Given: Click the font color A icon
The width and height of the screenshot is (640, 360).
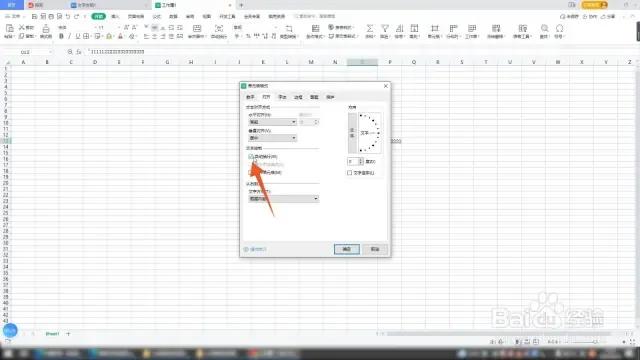Looking at the screenshot, I should (x=120, y=36).
